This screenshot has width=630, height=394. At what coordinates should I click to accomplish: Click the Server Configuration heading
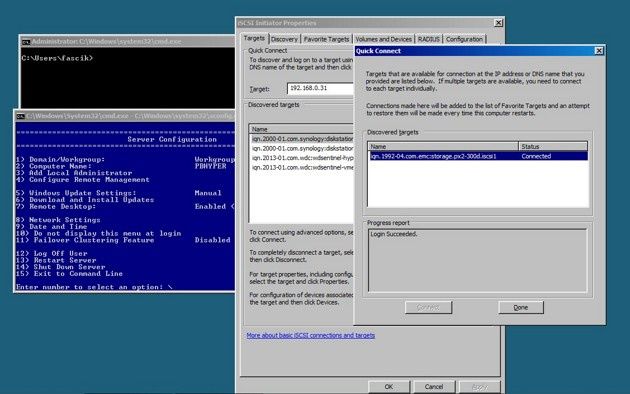coord(172,139)
